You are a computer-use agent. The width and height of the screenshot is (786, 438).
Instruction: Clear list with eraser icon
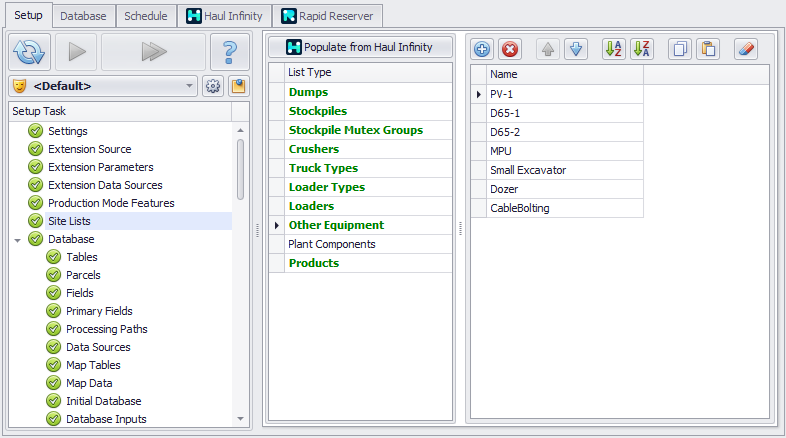[x=746, y=49]
